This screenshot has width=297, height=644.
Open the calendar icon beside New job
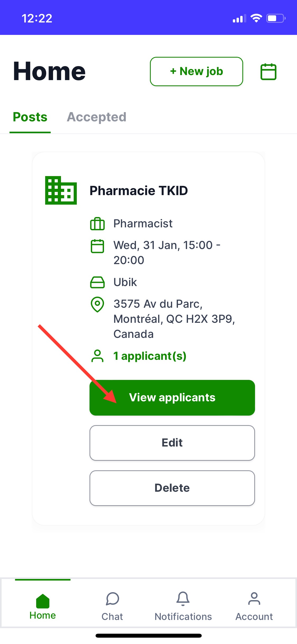coord(268,72)
